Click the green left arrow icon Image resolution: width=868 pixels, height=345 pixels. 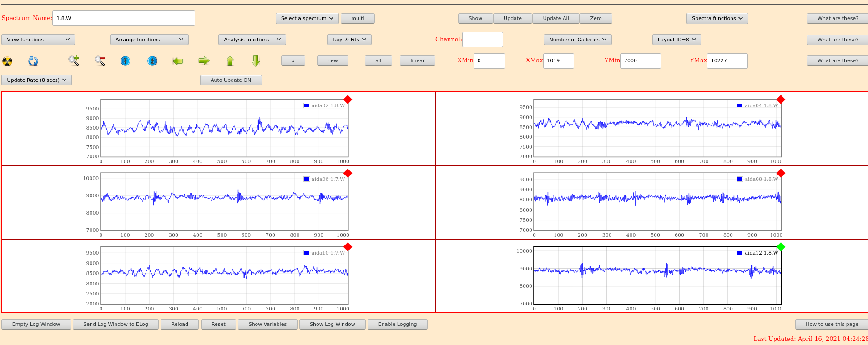click(x=178, y=61)
